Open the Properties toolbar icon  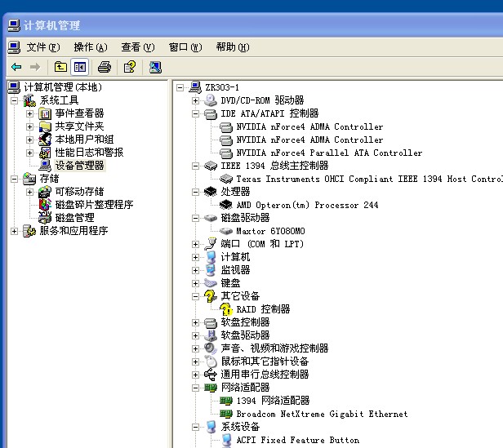(x=130, y=67)
